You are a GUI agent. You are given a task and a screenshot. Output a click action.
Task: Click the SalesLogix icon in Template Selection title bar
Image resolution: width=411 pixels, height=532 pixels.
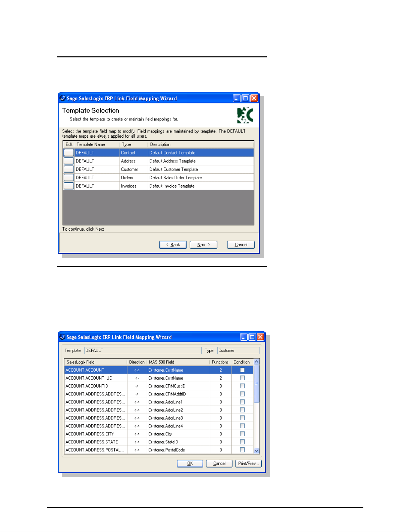pyautogui.click(x=62, y=98)
